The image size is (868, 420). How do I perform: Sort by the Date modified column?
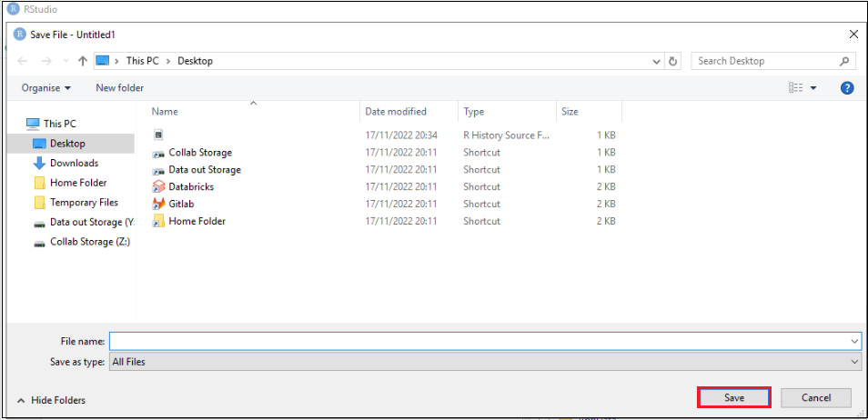point(396,111)
